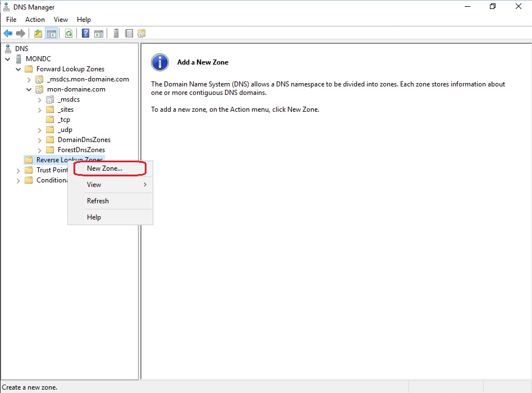This screenshot has height=393, width=532.
Task: Select the _sites label
Action: tap(66, 109)
